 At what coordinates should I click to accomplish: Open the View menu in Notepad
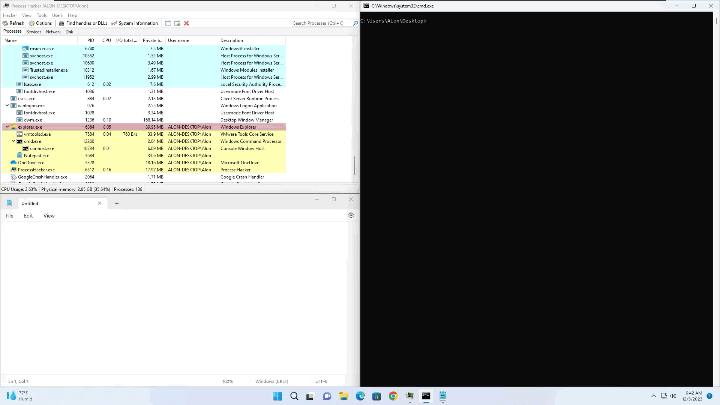[49, 216]
